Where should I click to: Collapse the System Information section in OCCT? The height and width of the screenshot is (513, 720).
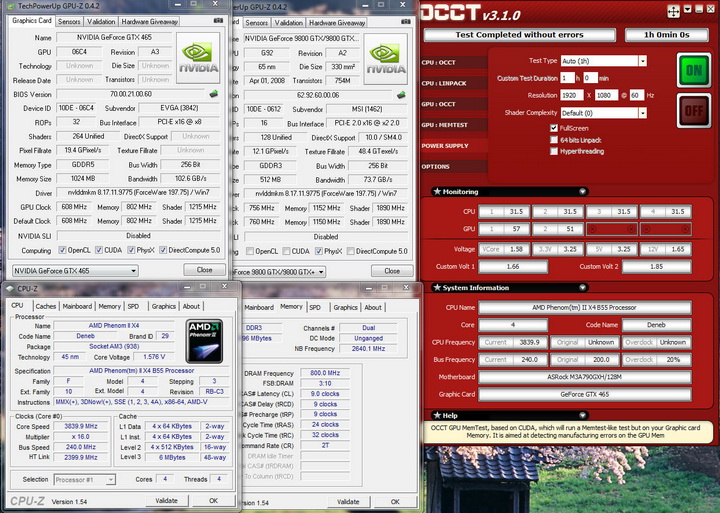pos(582,288)
